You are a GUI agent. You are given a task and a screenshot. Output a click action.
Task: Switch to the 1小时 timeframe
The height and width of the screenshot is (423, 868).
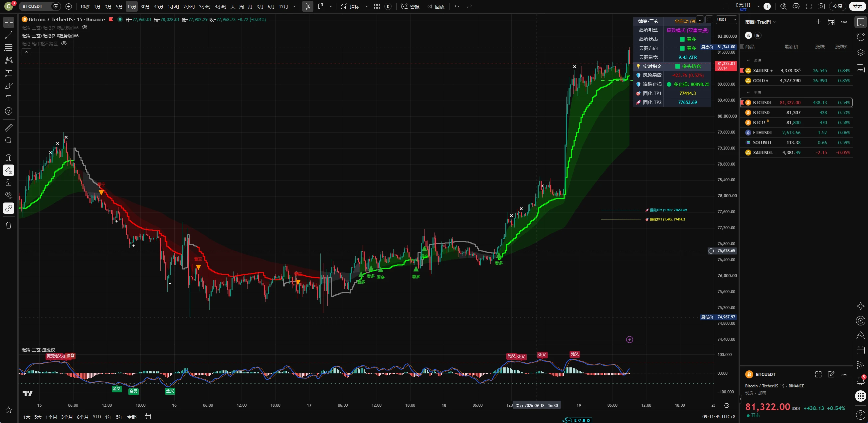(x=174, y=6)
